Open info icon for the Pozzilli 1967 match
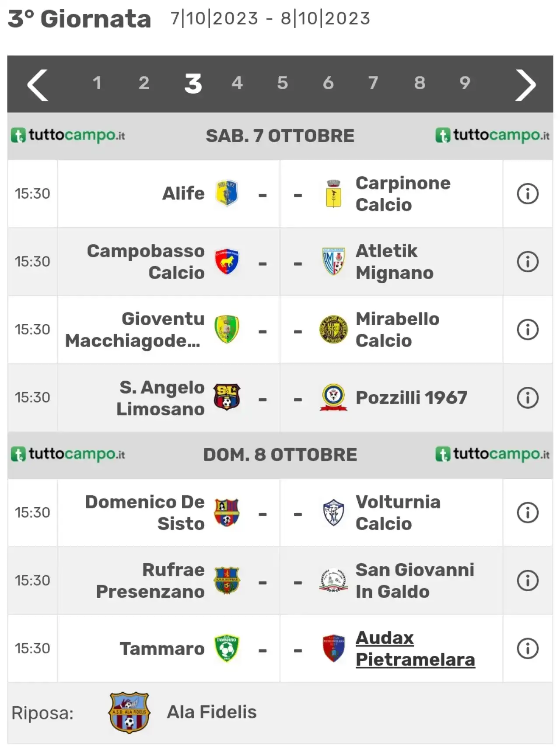Screen dimensions: 560x754 coord(528,398)
